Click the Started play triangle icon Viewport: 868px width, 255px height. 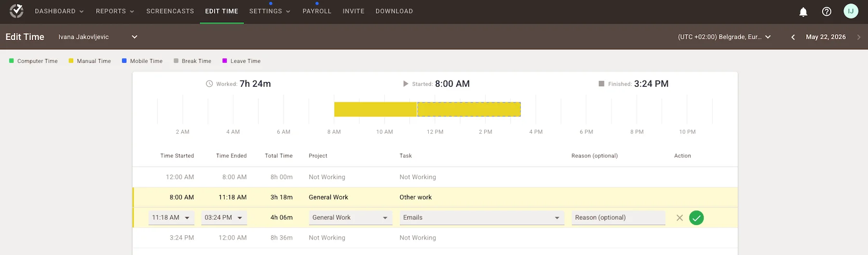tap(406, 84)
